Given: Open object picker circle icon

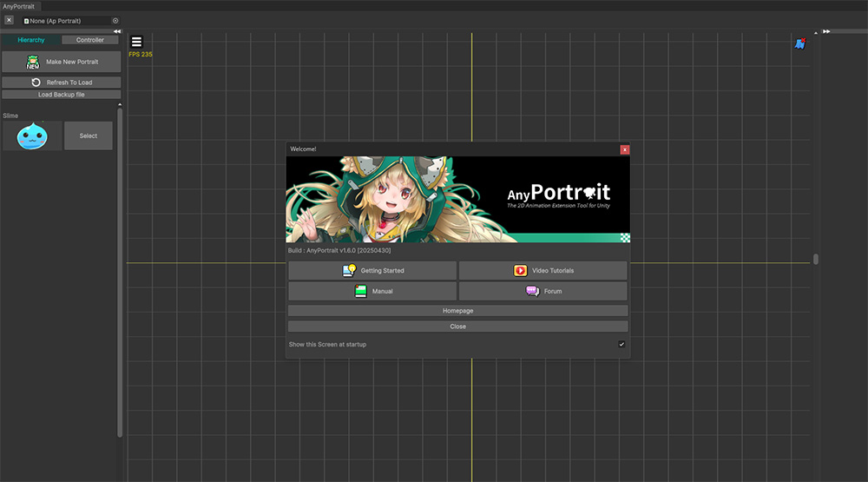Looking at the screenshot, I should 115,21.
